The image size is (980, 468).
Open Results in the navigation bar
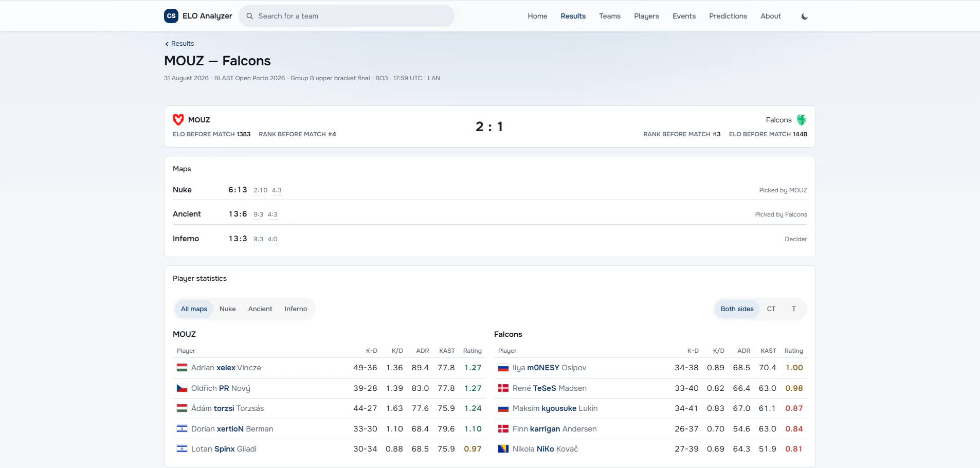[x=573, y=16]
